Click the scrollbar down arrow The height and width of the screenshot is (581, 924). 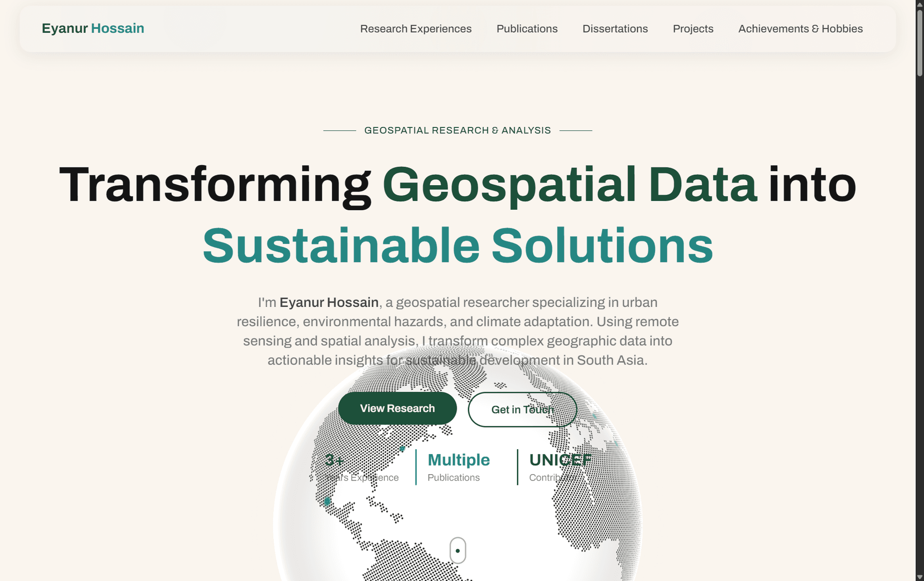920,577
